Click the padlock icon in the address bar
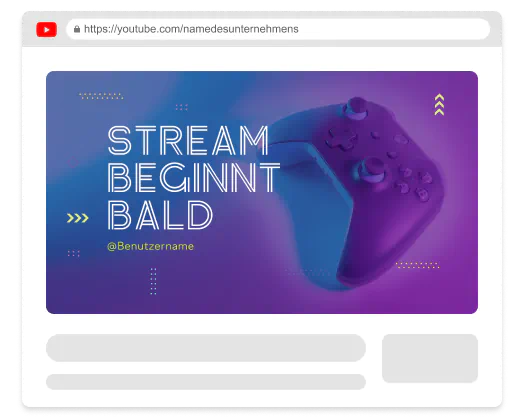 [77, 29]
